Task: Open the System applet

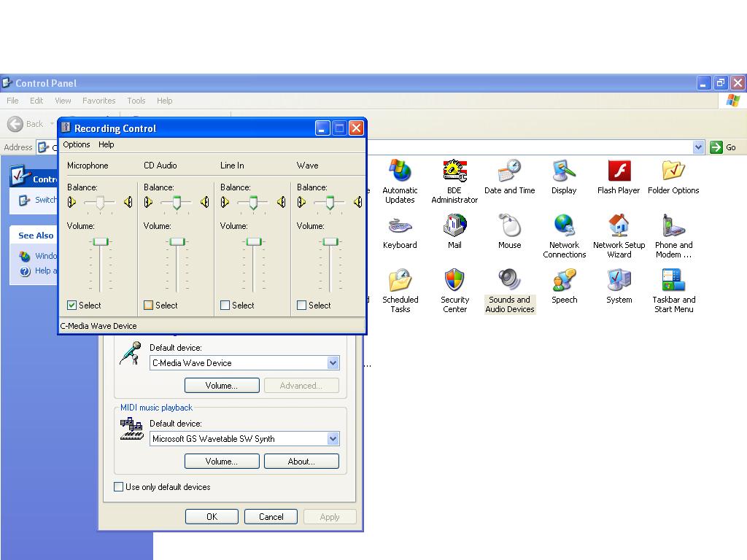Action: pos(619,286)
